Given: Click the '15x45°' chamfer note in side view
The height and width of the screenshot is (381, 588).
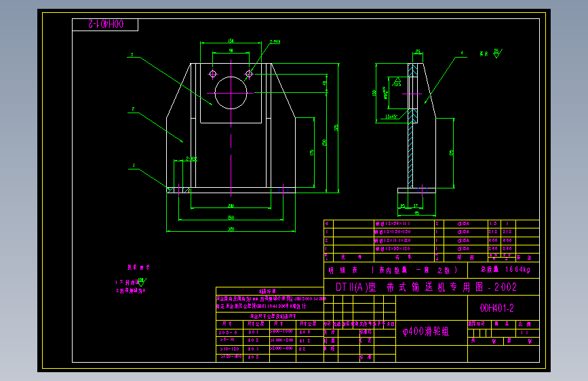Looking at the screenshot, I should click(x=391, y=117).
